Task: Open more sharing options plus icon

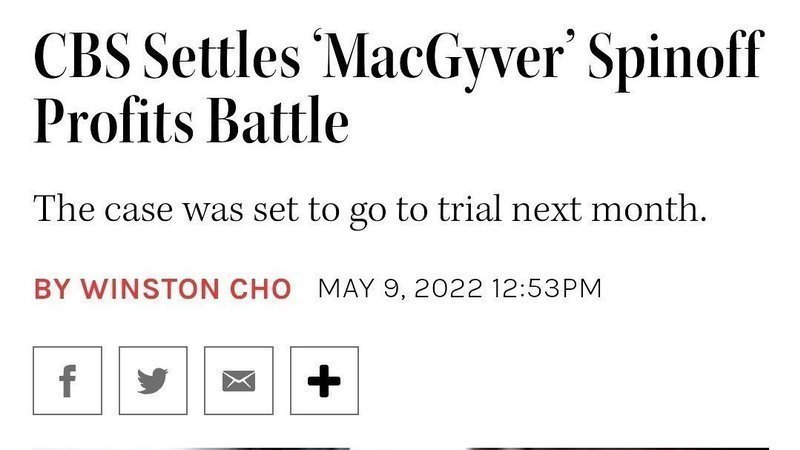Action: pyautogui.click(x=324, y=381)
